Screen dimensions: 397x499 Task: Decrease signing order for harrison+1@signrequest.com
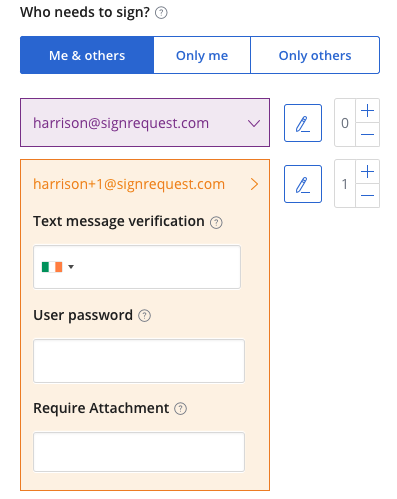(x=367, y=195)
